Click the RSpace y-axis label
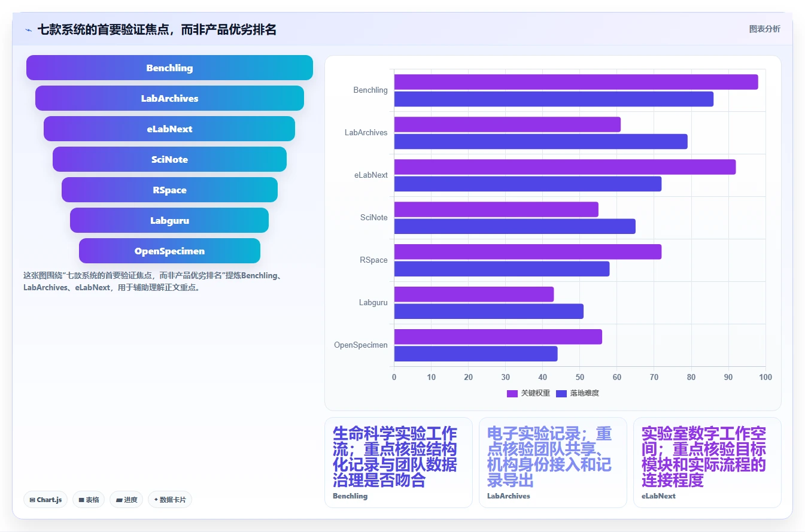 (373, 260)
